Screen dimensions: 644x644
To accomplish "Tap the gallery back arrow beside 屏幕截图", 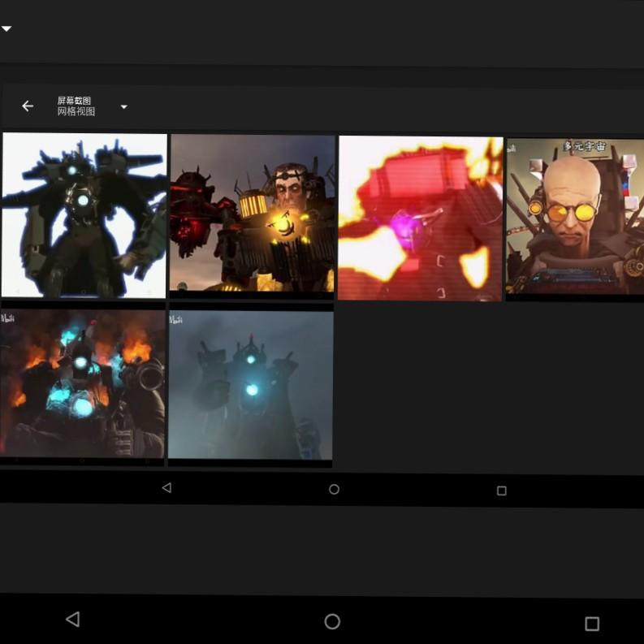I will [28, 106].
